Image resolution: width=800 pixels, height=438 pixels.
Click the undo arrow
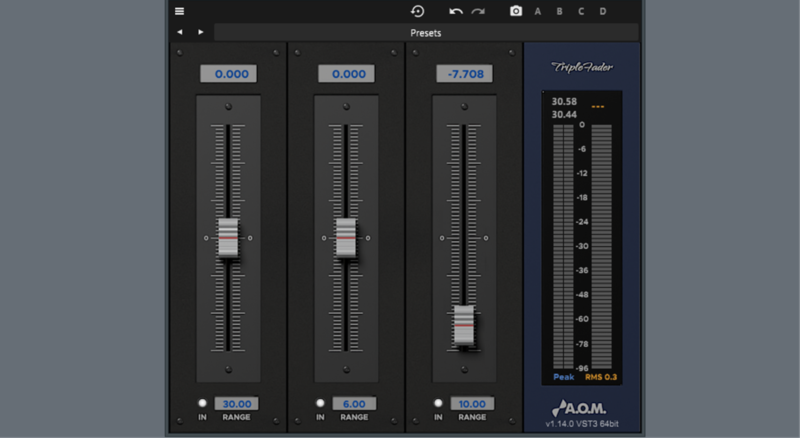click(456, 11)
